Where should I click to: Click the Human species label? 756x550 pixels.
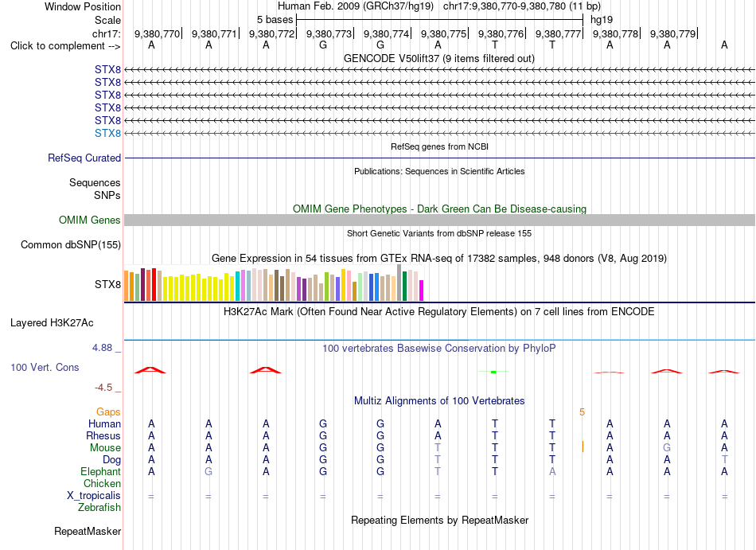104,423
